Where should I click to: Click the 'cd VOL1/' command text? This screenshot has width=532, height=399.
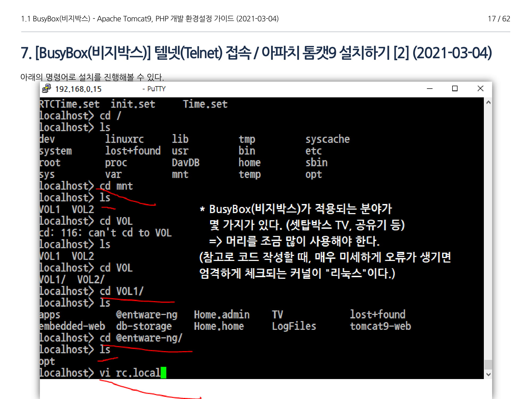[121, 291]
